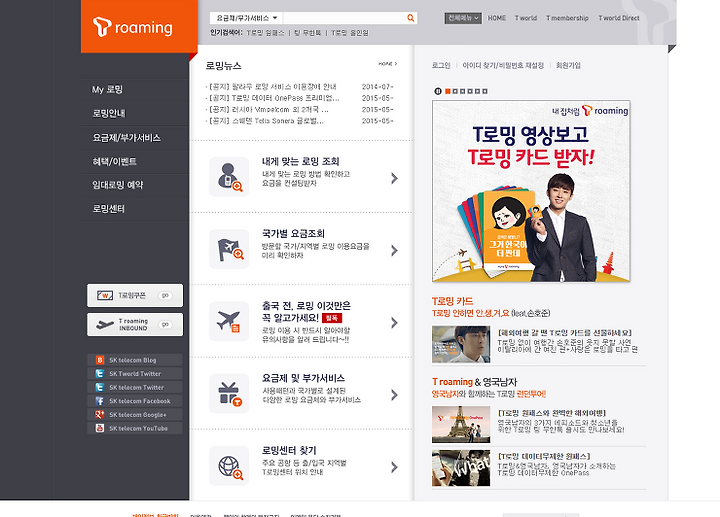Click the 로그인 link
The height and width of the screenshot is (517, 720).
click(x=441, y=65)
